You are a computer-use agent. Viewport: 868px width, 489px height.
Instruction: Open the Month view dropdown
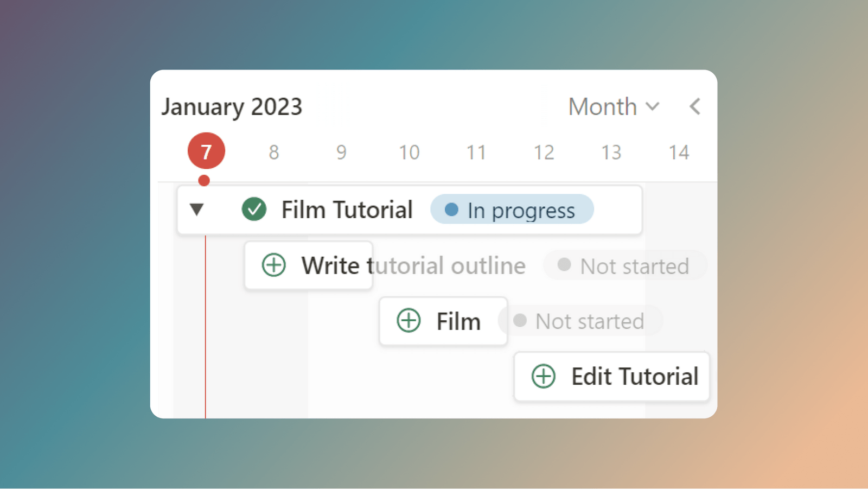pos(614,106)
